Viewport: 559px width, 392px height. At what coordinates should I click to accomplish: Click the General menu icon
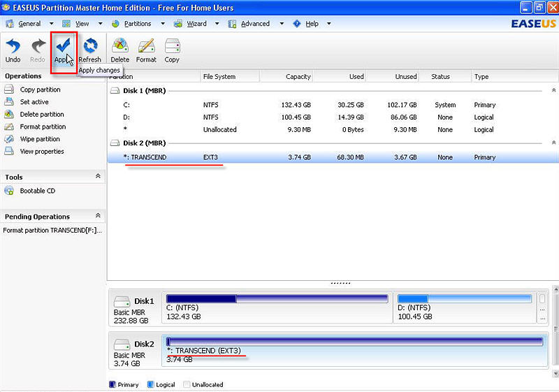10,24
